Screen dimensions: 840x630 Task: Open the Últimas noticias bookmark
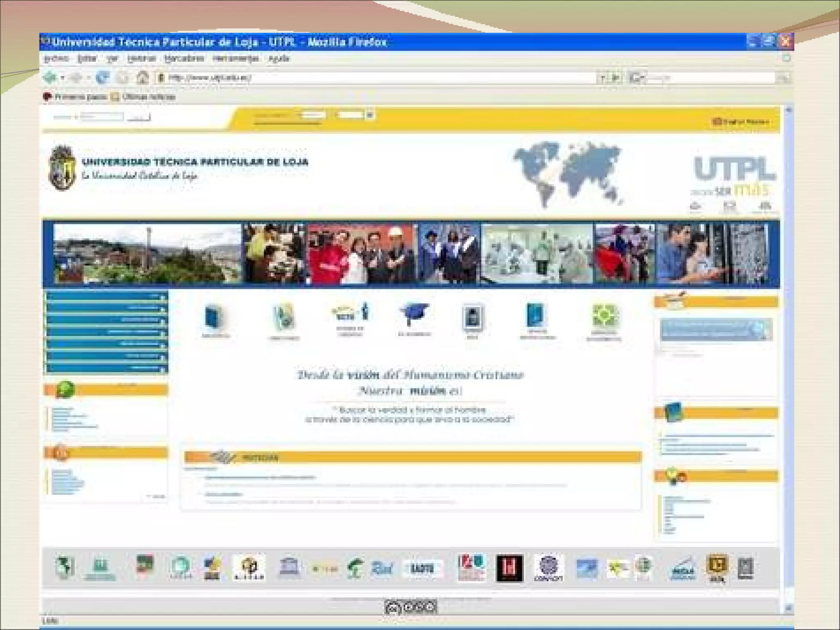(148, 97)
